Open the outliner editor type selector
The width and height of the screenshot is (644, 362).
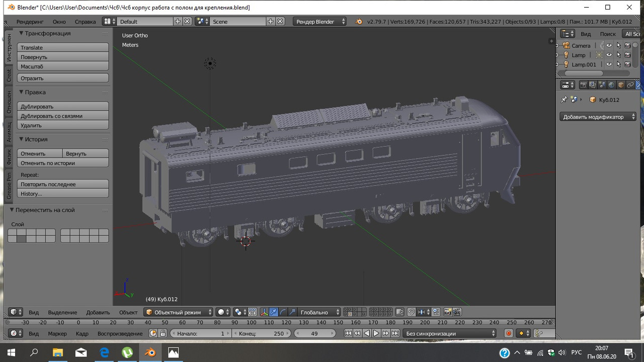(568, 34)
